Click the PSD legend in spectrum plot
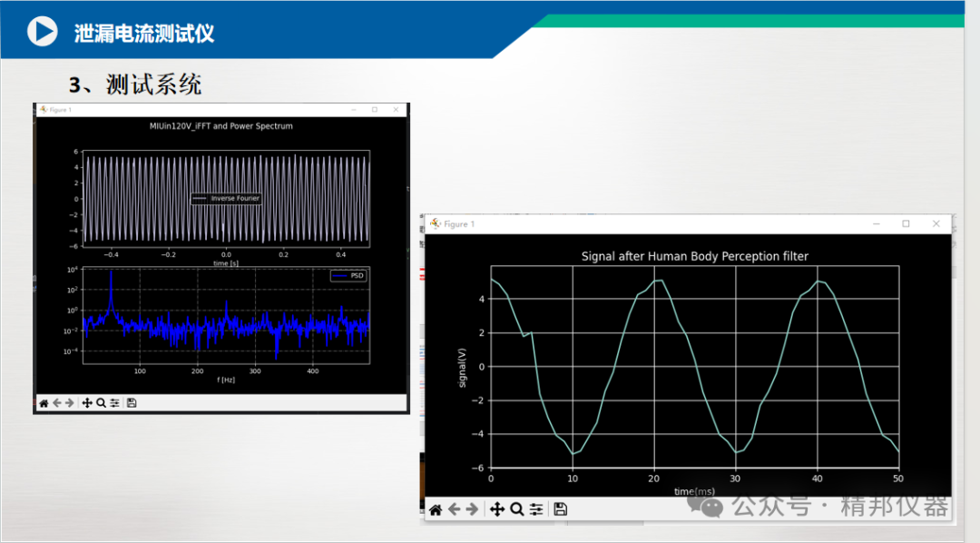This screenshot has width=980, height=543. click(x=348, y=275)
